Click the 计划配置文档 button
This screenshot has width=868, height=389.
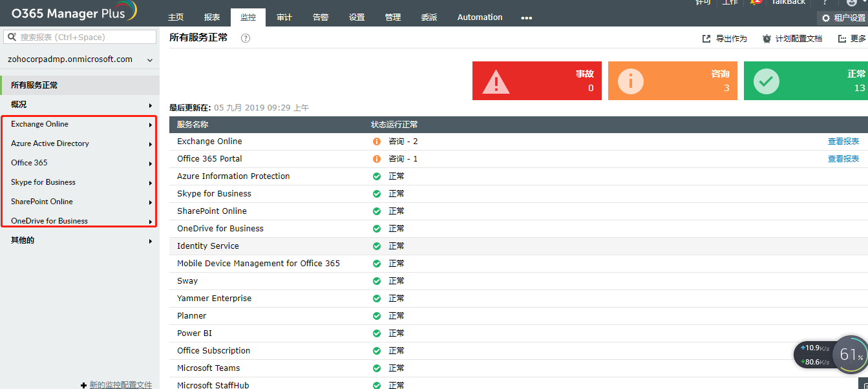pyautogui.click(x=792, y=39)
